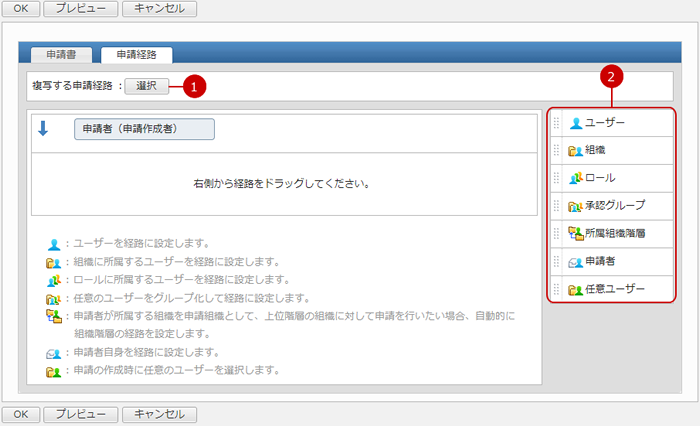The width and height of the screenshot is (700, 426).
Task: Click the blue down arrow route icon
Action: pos(43,128)
